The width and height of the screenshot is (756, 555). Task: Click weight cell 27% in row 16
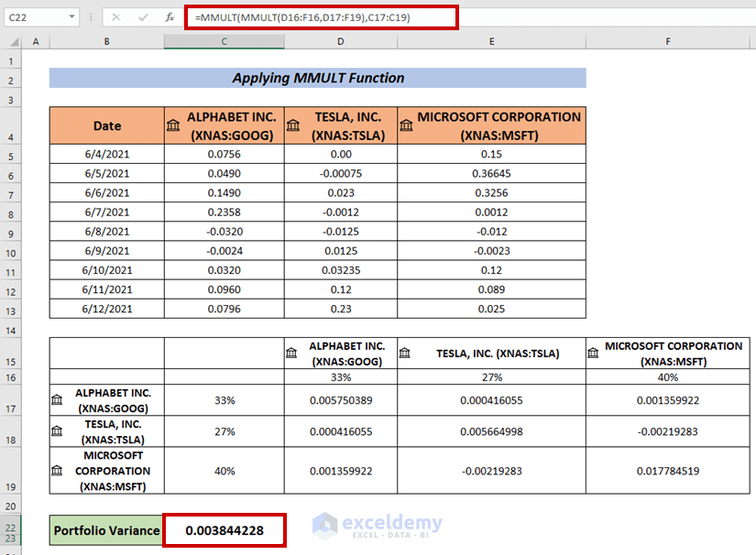point(491,377)
